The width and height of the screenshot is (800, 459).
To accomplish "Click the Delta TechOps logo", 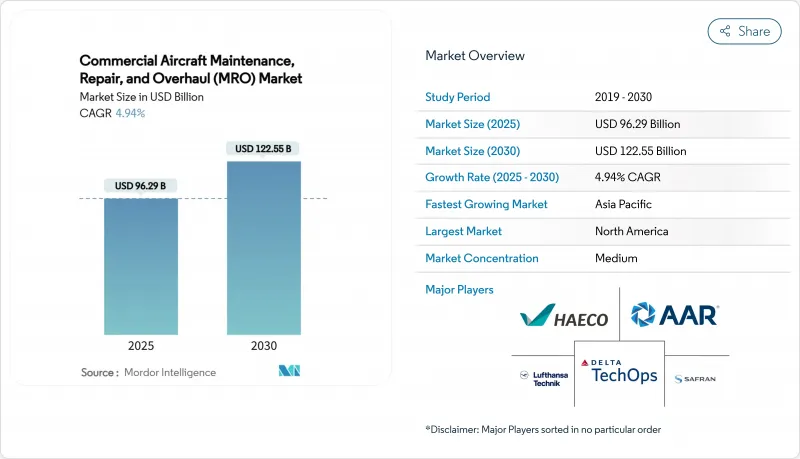I will tap(620, 370).
